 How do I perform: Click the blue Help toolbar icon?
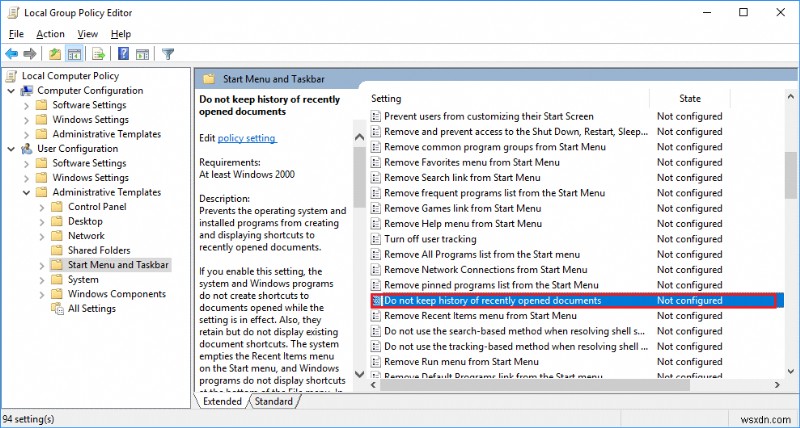[123, 54]
